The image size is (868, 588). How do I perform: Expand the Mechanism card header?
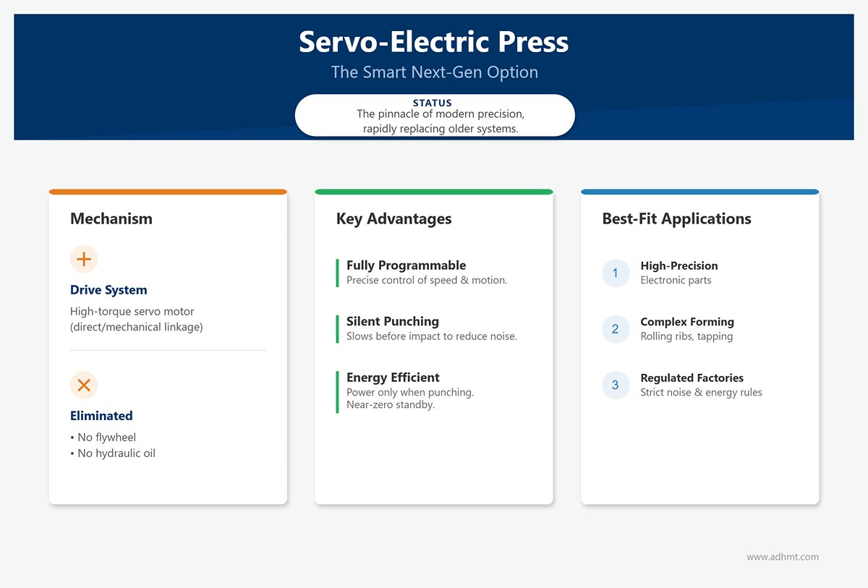pyautogui.click(x=111, y=218)
